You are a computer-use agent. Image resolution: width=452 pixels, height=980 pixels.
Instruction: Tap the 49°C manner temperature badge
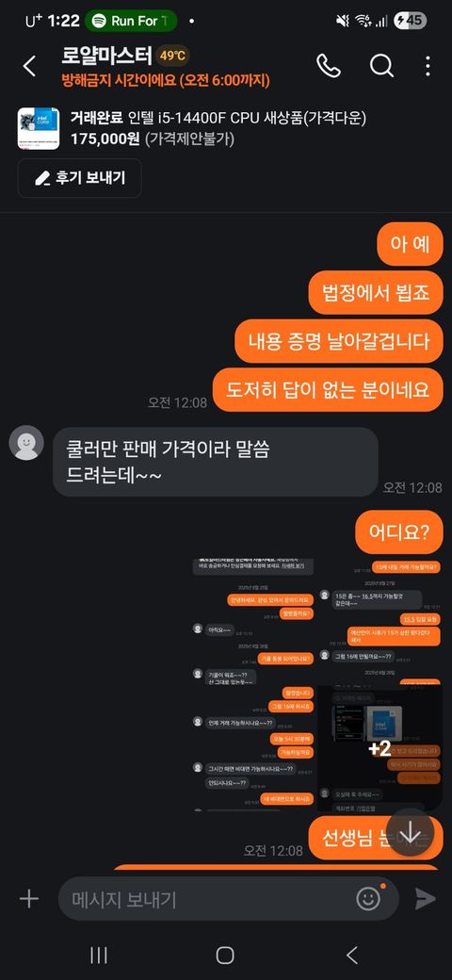click(x=172, y=57)
